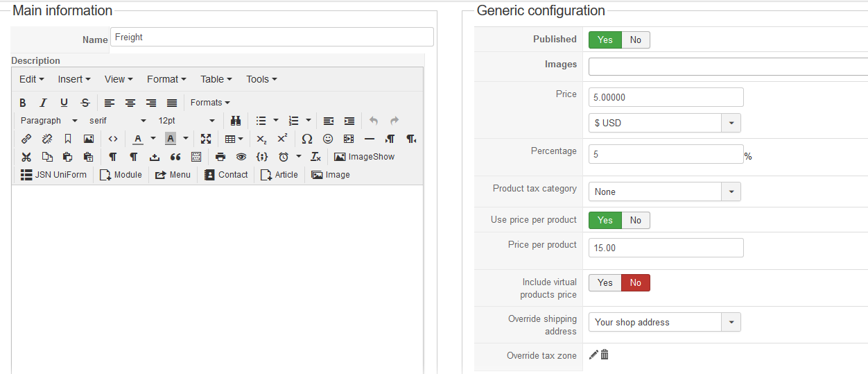Open the USD currency dropdown
This screenshot has width=868, height=374.
[731, 124]
